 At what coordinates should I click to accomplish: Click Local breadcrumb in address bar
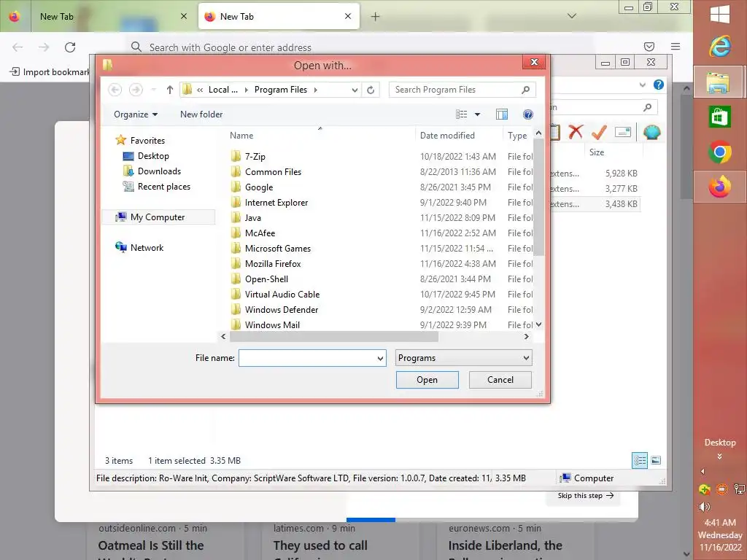click(x=223, y=90)
